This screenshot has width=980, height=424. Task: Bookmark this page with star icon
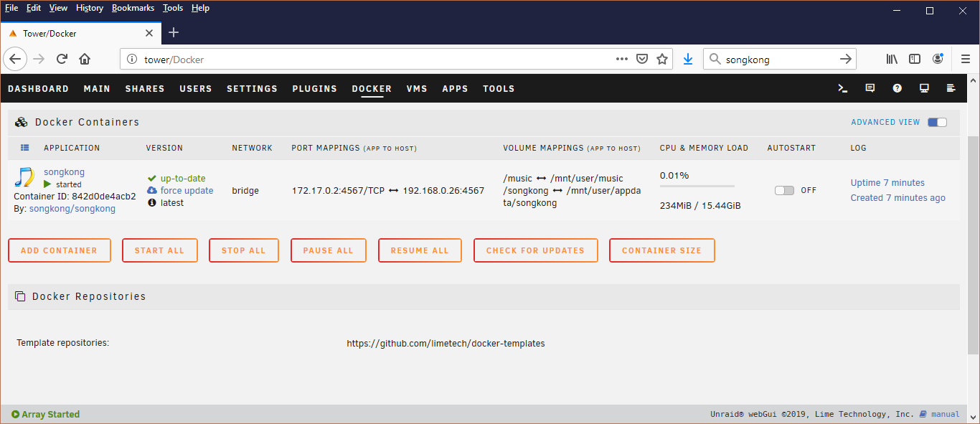[662, 59]
